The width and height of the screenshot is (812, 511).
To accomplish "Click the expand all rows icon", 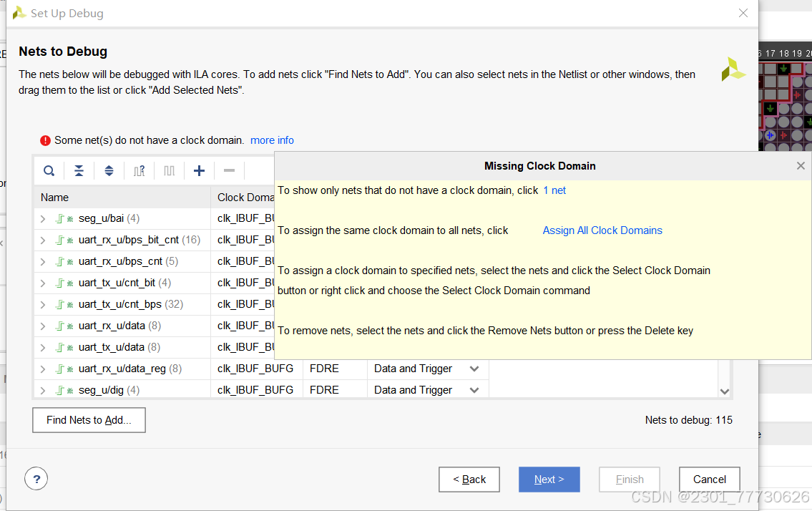I will [109, 170].
